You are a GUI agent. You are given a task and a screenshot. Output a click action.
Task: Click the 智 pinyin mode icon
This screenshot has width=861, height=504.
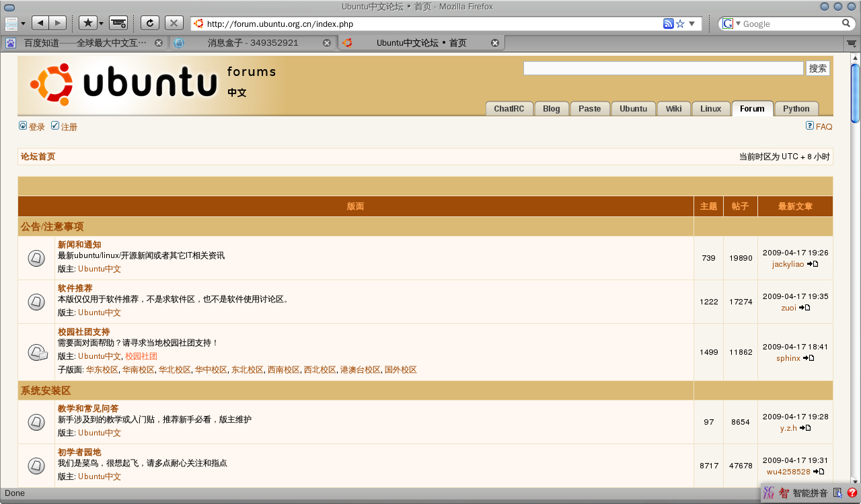pyautogui.click(x=784, y=493)
